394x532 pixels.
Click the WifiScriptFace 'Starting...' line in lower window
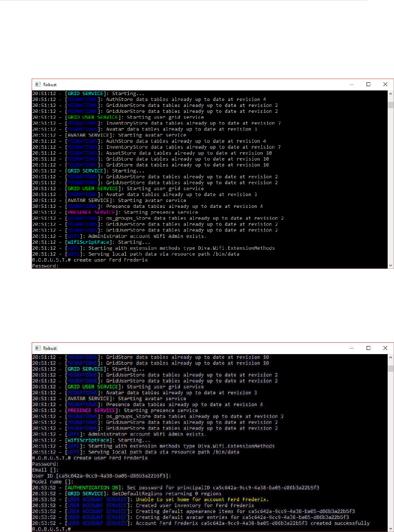(x=91, y=440)
